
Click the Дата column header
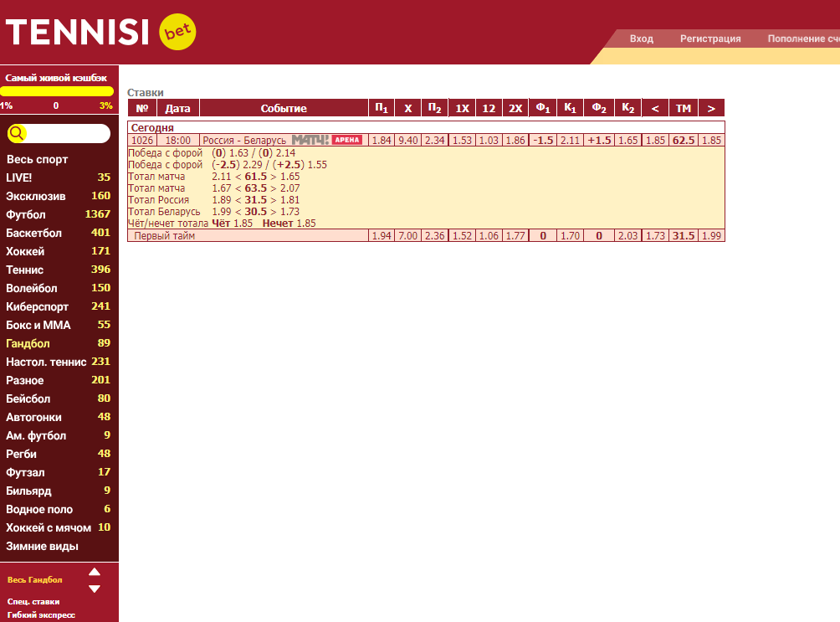coord(178,108)
